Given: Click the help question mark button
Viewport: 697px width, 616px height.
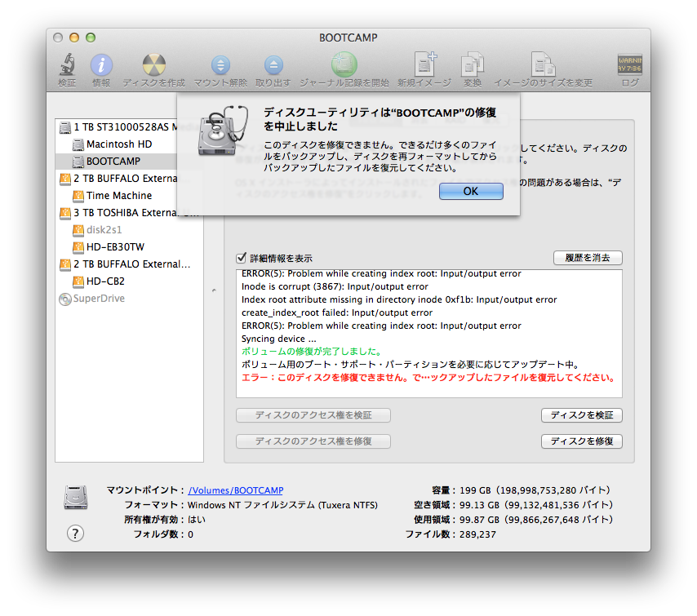Looking at the screenshot, I should point(75,534).
